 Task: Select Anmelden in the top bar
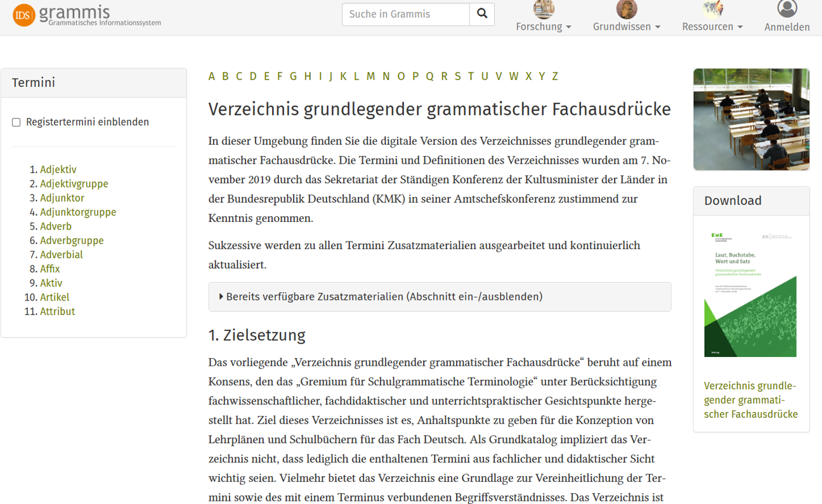click(787, 27)
